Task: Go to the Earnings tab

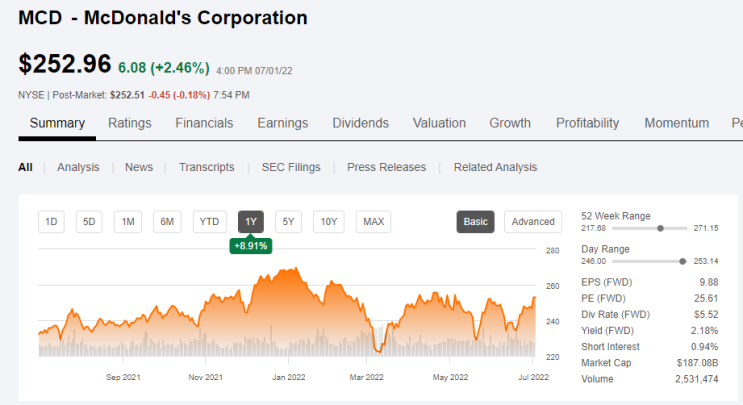Action: pyautogui.click(x=282, y=123)
